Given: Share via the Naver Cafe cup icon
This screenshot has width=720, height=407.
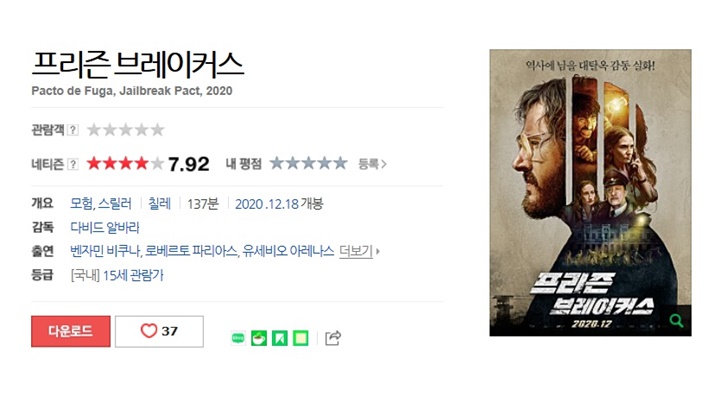Looking at the screenshot, I should 259,339.
